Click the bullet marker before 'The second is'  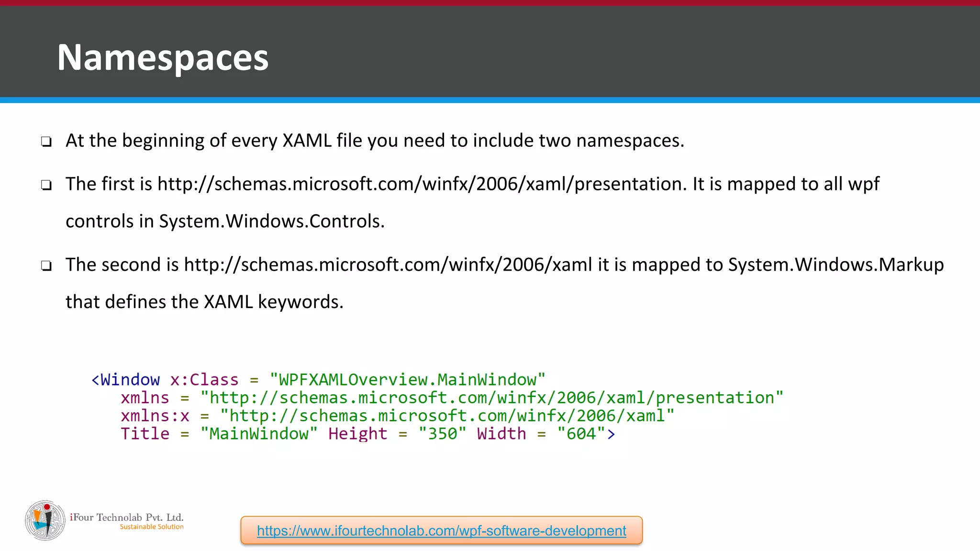[46, 266]
